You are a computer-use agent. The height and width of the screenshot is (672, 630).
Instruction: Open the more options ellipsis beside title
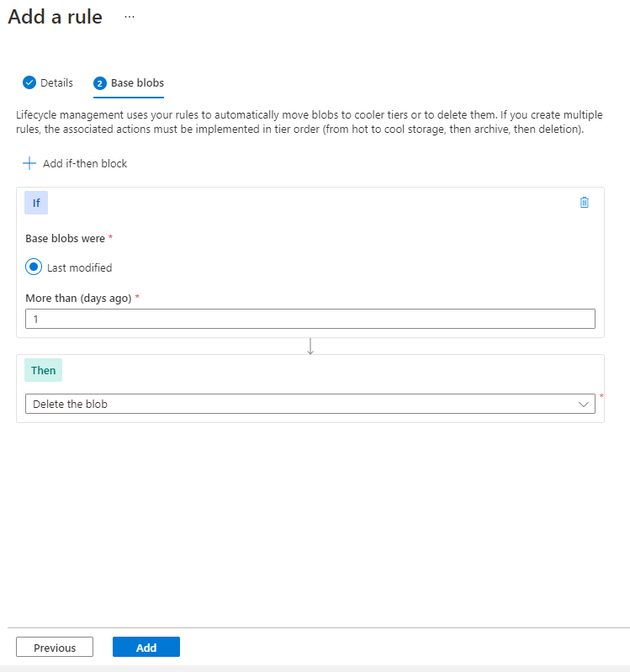(130, 17)
